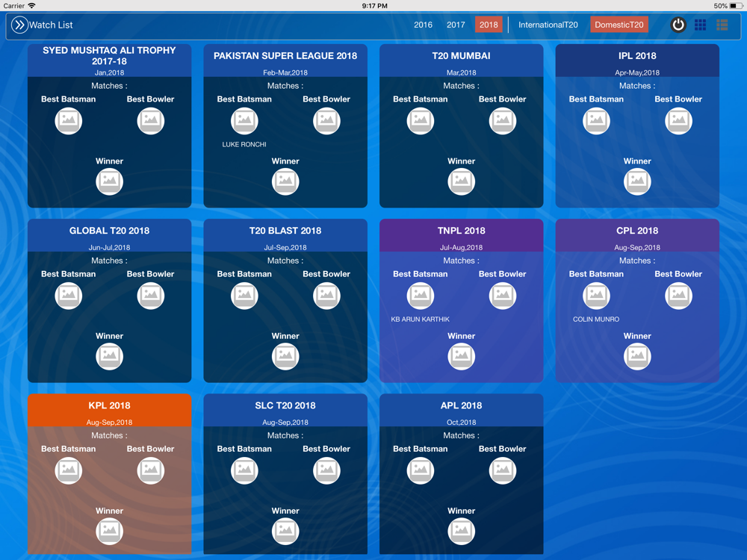Open APL 2018 card title
This screenshot has width=747, height=560.
[x=461, y=405]
